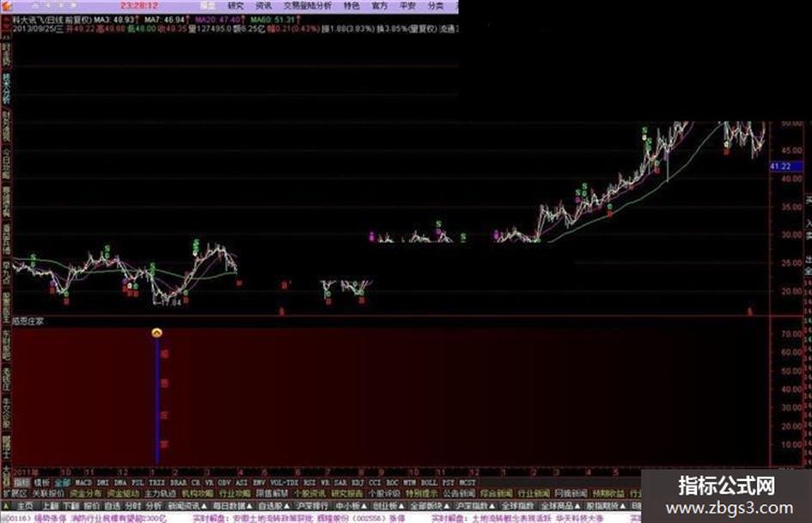Switch to the 指标 tab
The width and height of the screenshot is (812, 523).
tap(21, 483)
